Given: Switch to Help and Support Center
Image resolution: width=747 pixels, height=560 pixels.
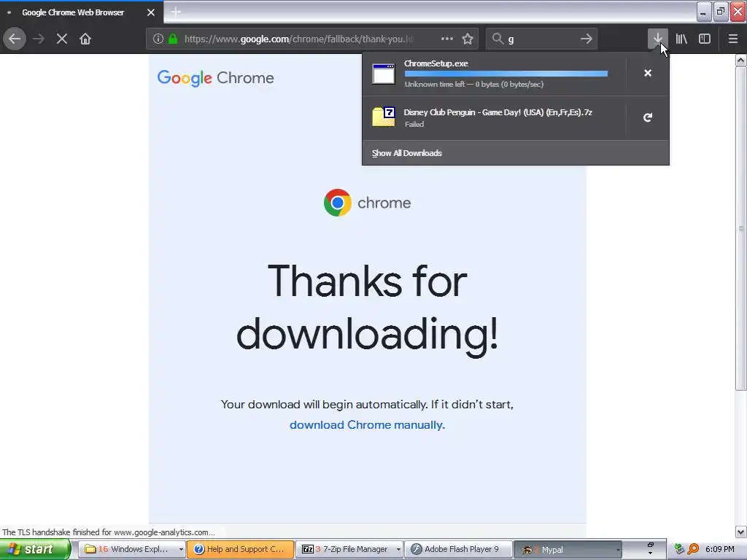Looking at the screenshot, I should click(241, 549).
